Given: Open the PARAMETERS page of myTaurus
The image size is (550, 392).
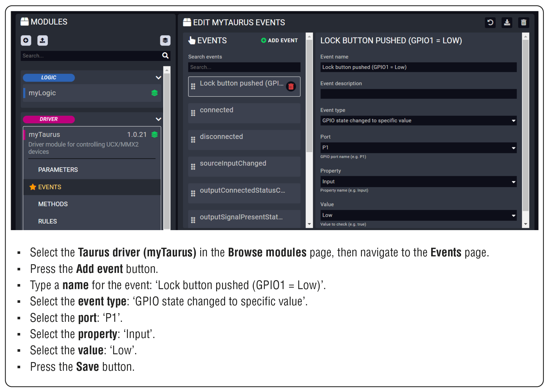Looking at the screenshot, I should tap(58, 170).
